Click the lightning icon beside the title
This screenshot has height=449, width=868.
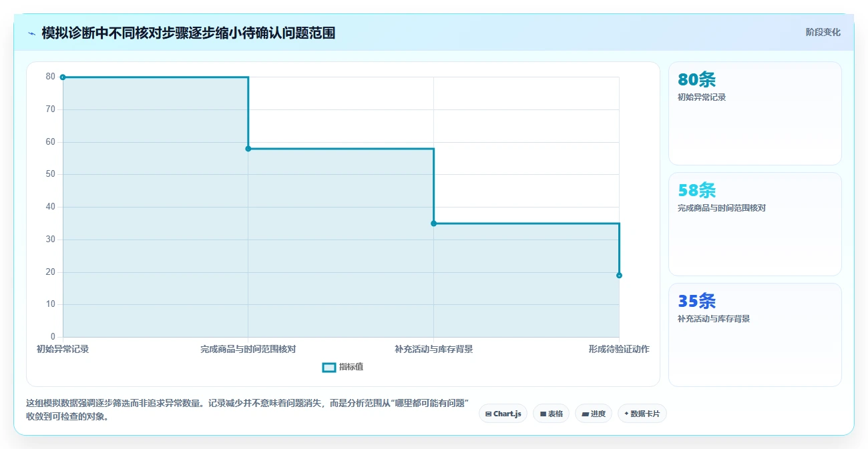pos(31,33)
